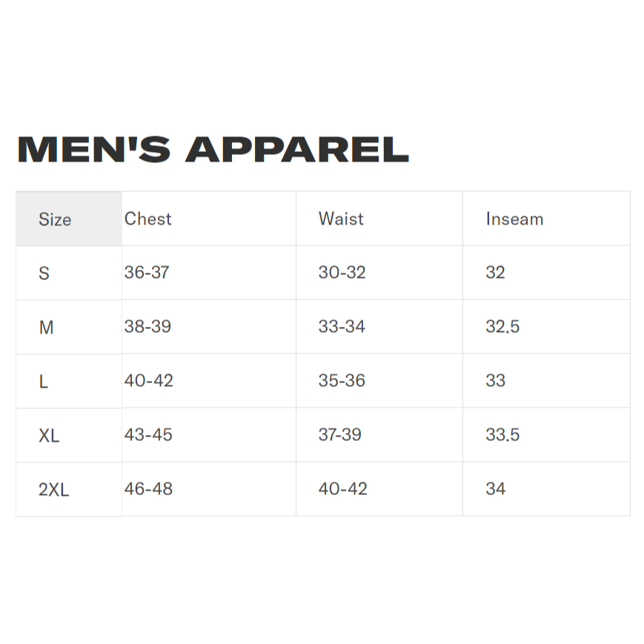644x644 pixels.
Task: Select the XL size row label
Action: tap(49, 436)
